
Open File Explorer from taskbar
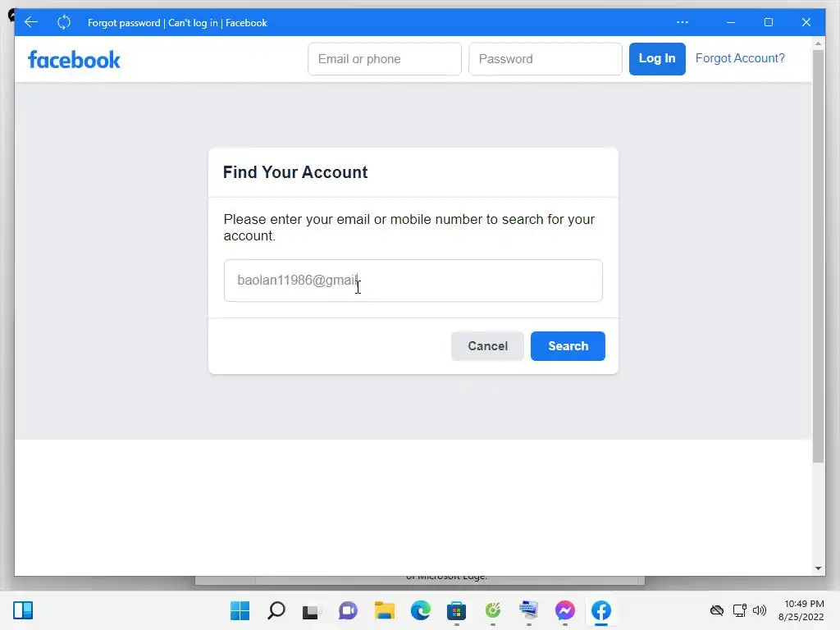(x=384, y=610)
